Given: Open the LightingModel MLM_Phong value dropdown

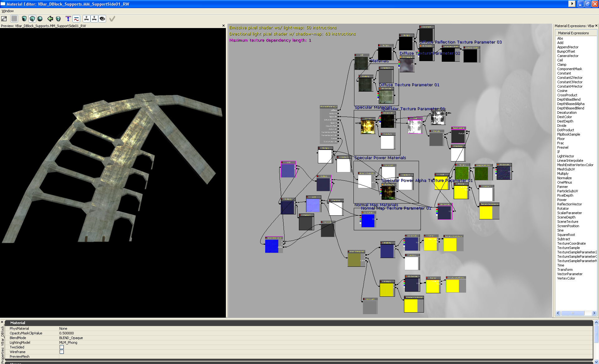Looking at the screenshot, I should coord(326,342).
